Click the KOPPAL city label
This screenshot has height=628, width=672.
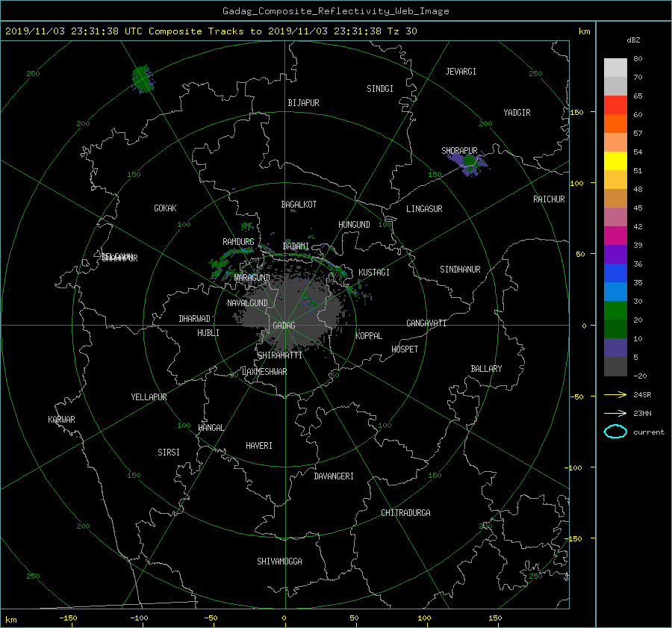pos(369,335)
